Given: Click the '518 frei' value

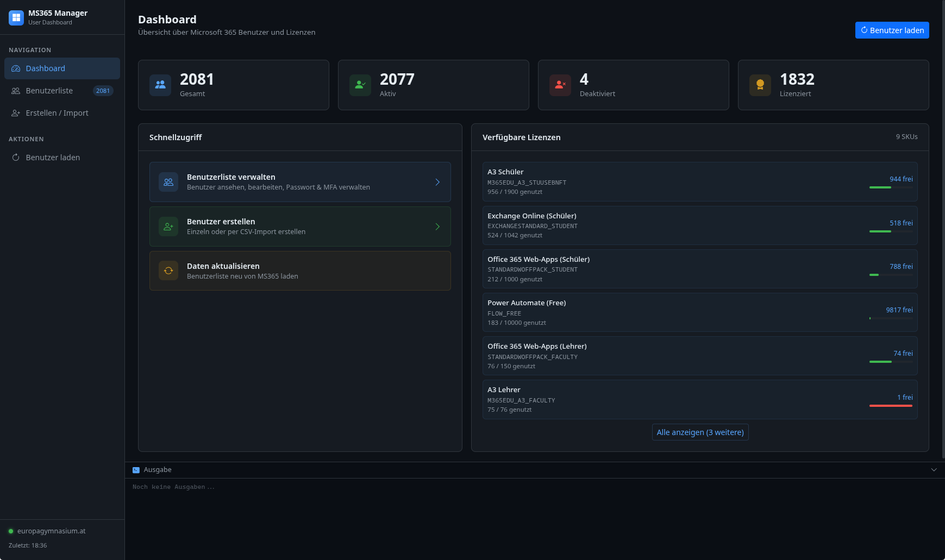Looking at the screenshot, I should coord(901,223).
